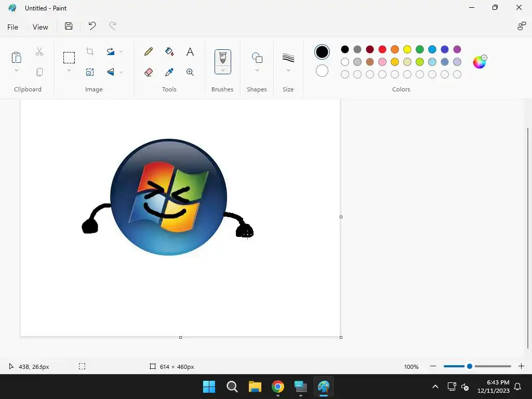Activate the rectangular Selection tool
Screen dimensions: 532x399
[69, 58]
